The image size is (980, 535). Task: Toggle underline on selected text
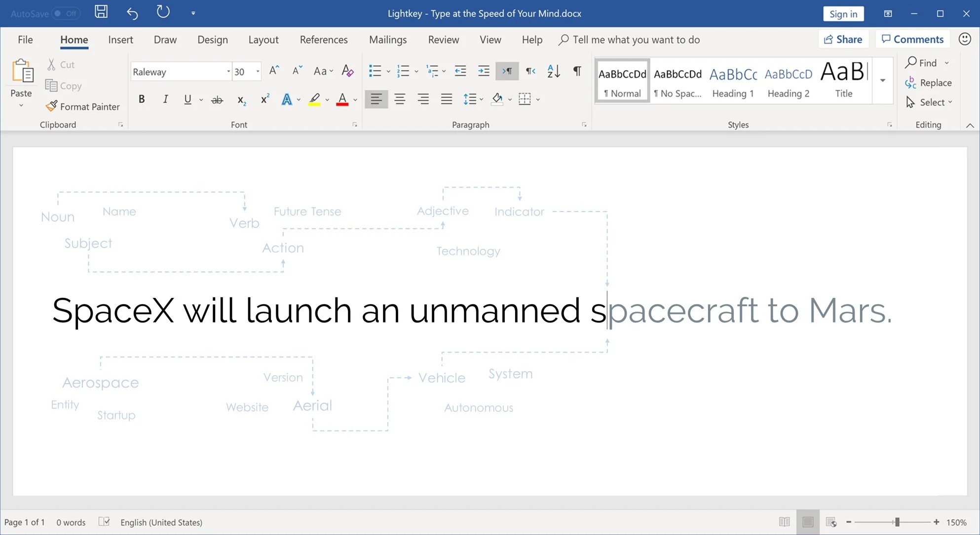tap(187, 99)
